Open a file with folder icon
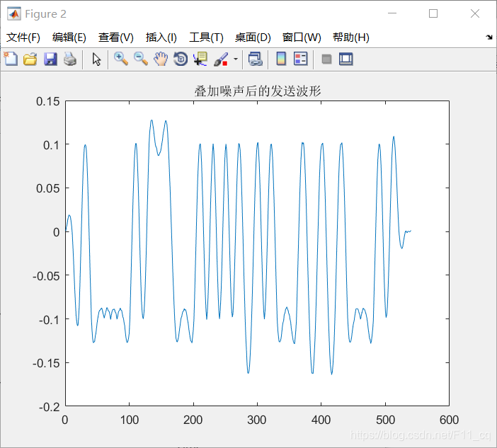497x448 pixels. click(x=30, y=59)
